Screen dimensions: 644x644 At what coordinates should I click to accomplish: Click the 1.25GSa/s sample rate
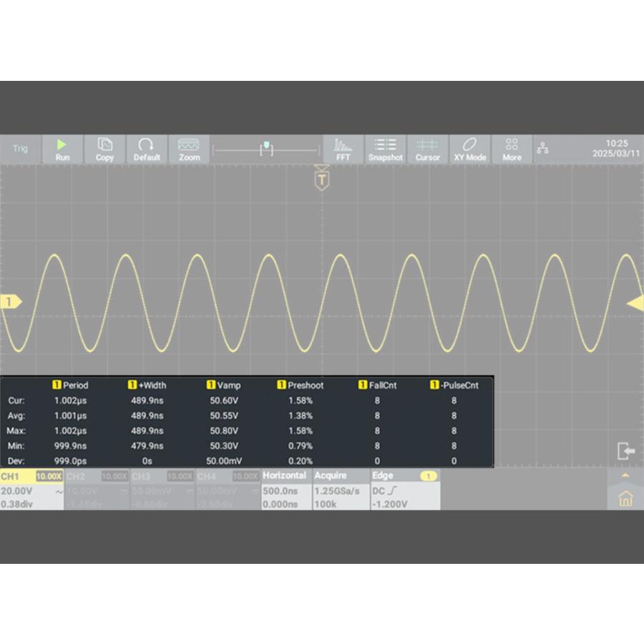point(337,491)
